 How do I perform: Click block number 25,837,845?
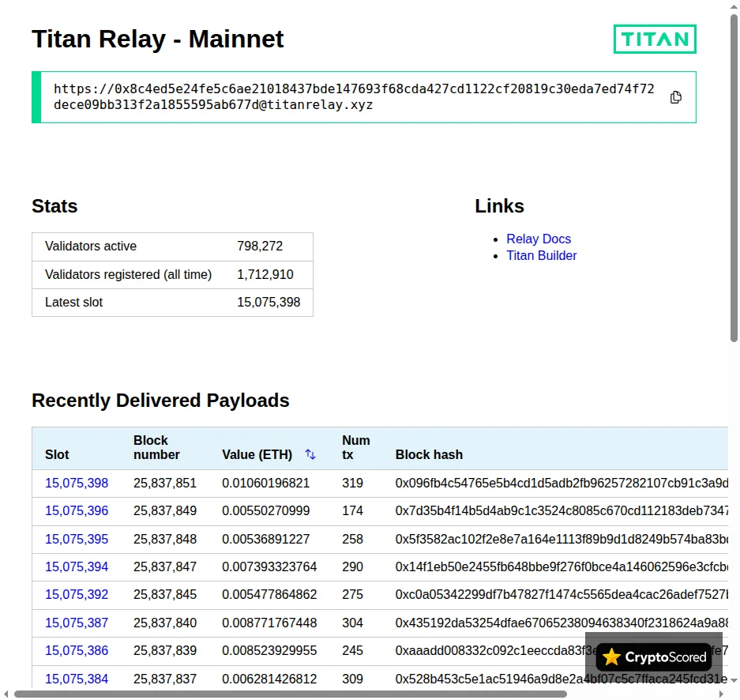click(165, 594)
